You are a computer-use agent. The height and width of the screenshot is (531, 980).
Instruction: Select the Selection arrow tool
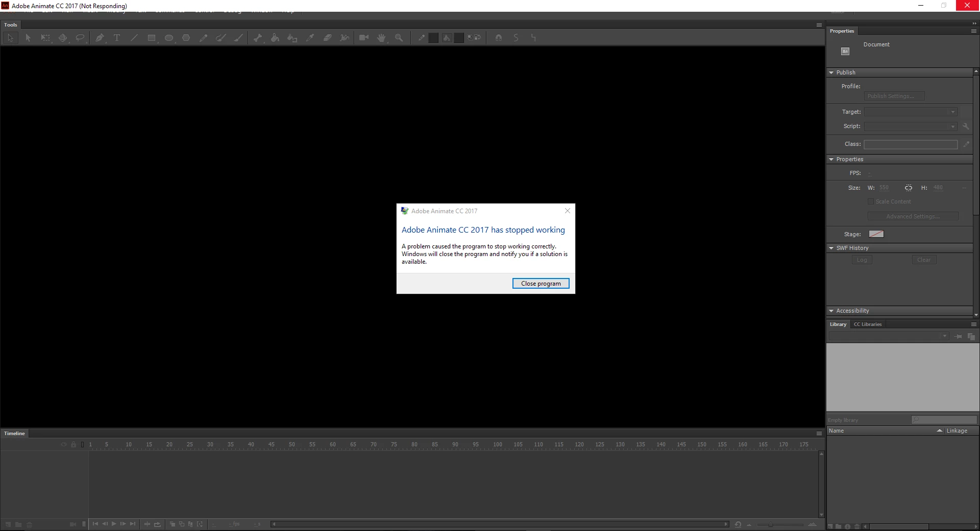tap(10, 38)
